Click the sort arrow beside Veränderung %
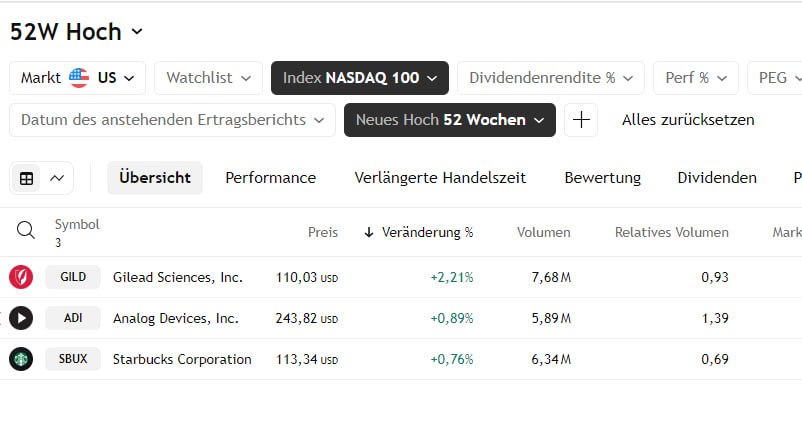This screenshot has height=447, width=802. (x=369, y=232)
